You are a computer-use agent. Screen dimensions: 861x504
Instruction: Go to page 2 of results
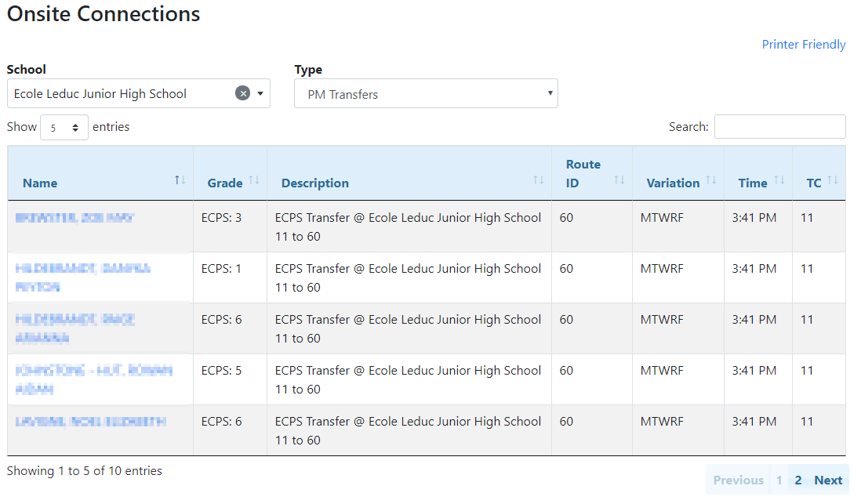[798, 480]
